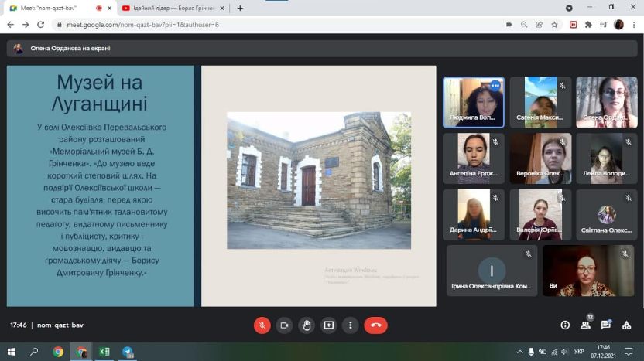Bookmark this page with the star icon
This screenshot has width=644, height=361.
click(554, 24)
